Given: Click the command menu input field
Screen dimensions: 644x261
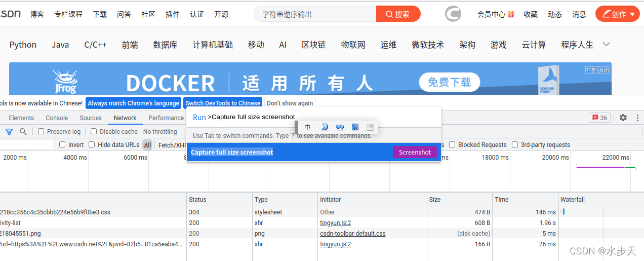Looking at the screenshot, I should (x=314, y=117).
